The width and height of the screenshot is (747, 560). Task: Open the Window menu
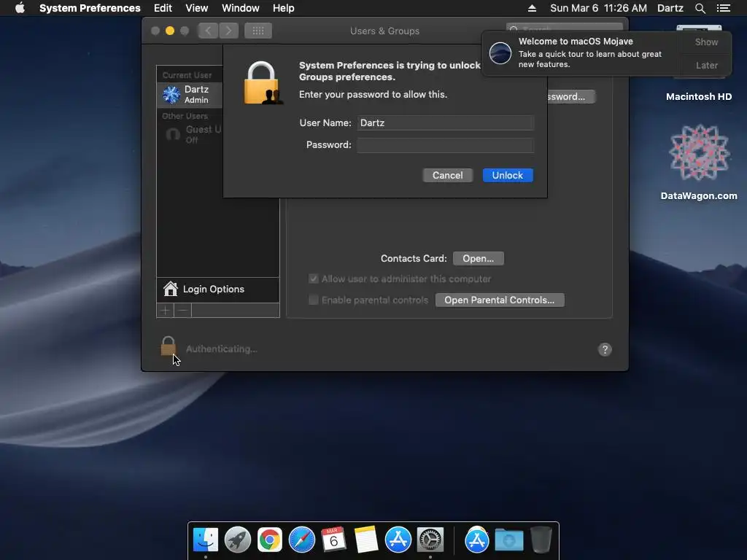[x=240, y=8]
